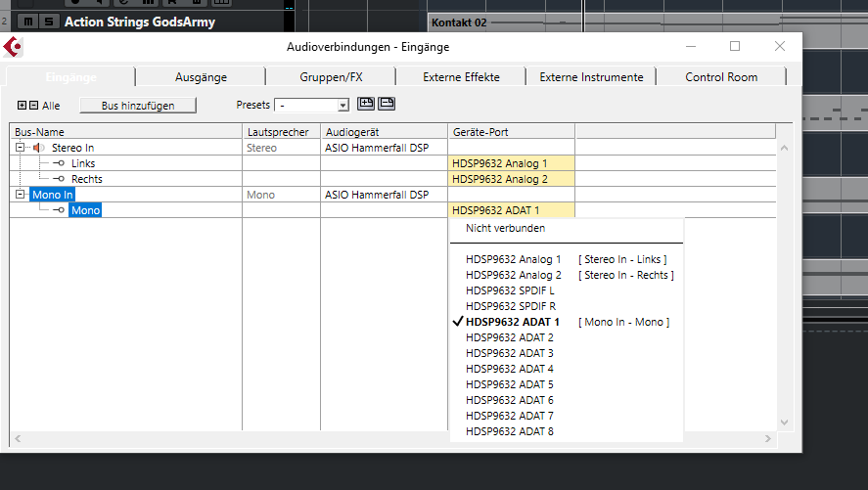868x490 pixels.
Task: Mute the Action Strings GodsArmy track
Action: pyautogui.click(x=27, y=22)
